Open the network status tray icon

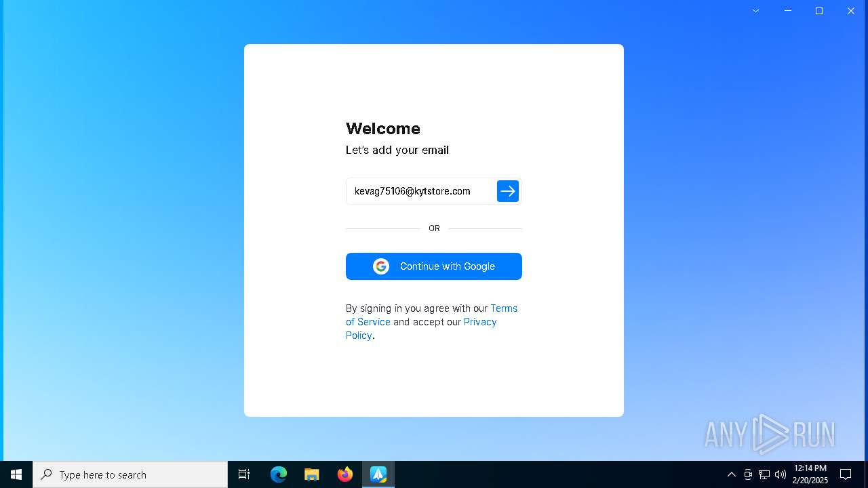(764, 474)
